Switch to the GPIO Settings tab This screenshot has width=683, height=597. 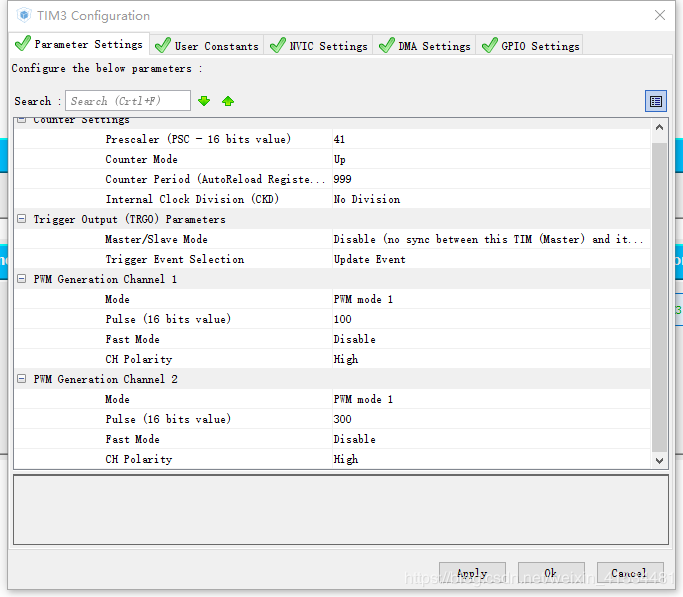[x=530, y=46]
